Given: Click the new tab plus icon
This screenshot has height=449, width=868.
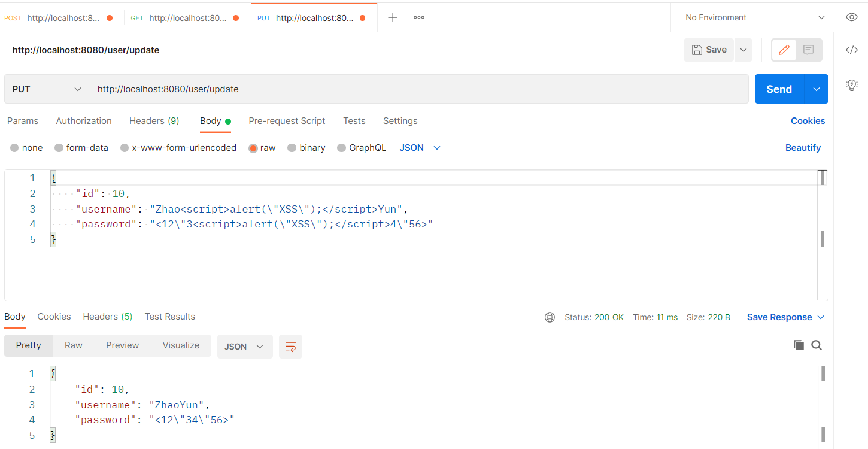Looking at the screenshot, I should (393, 17).
